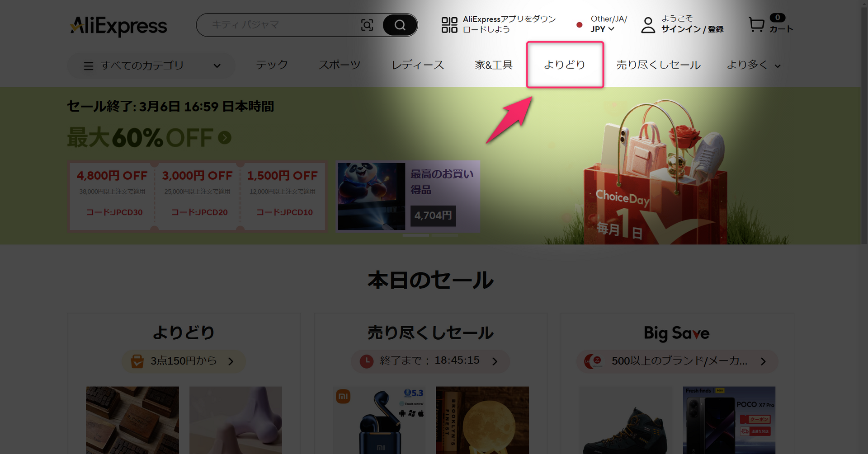Click the search input field
The image size is (868, 454).
[x=280, y=25]
